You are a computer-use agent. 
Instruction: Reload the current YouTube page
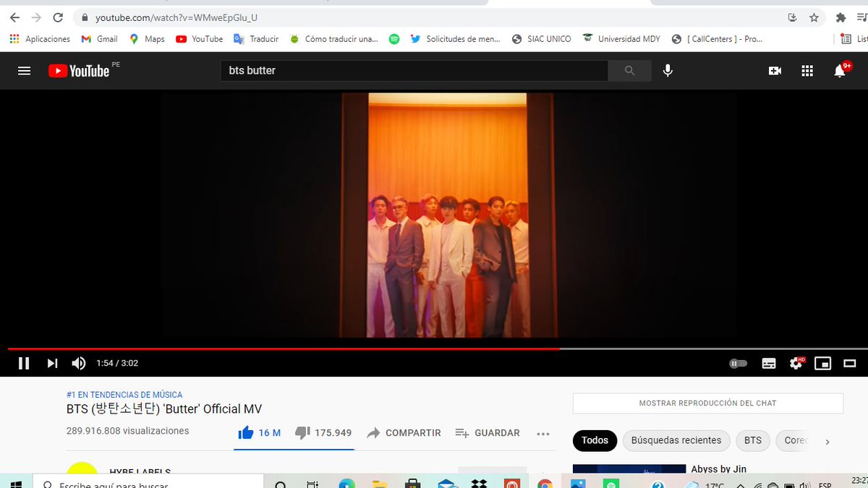click(58, 17)
